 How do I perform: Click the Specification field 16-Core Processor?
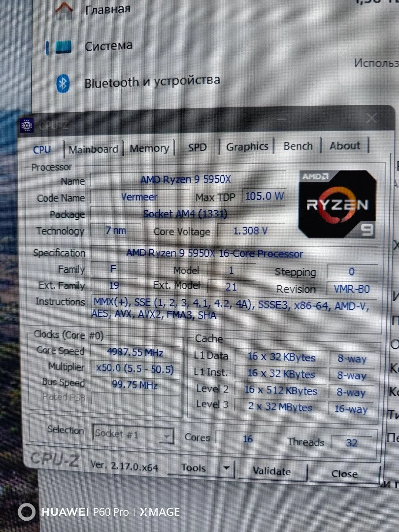(x=233, y=254)
